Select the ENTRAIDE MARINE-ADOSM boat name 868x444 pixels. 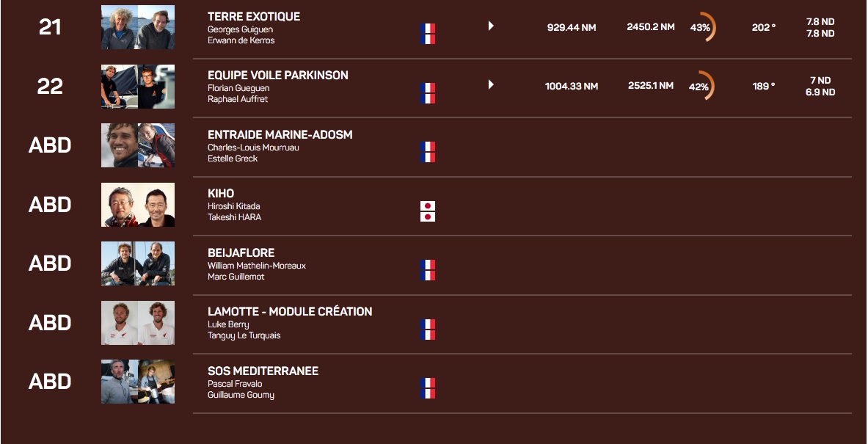[x=280, y=134]
